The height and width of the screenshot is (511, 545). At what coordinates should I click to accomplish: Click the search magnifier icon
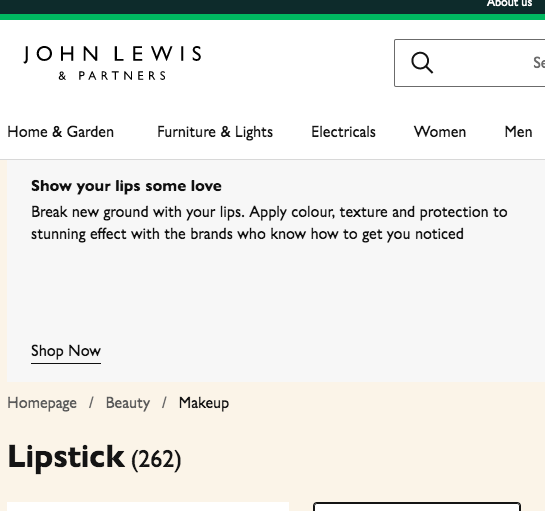point(422,63)
